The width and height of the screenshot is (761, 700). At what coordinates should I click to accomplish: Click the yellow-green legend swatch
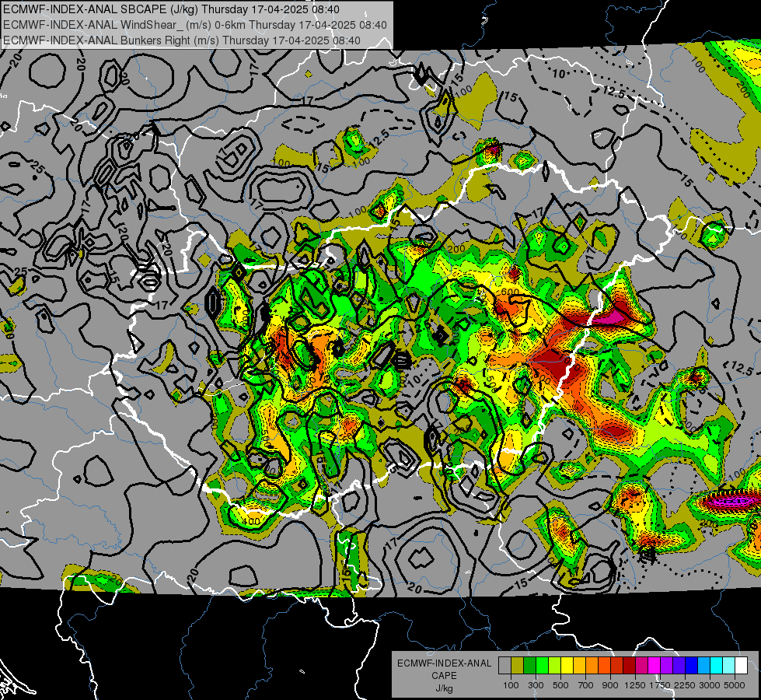click(555, 666)
